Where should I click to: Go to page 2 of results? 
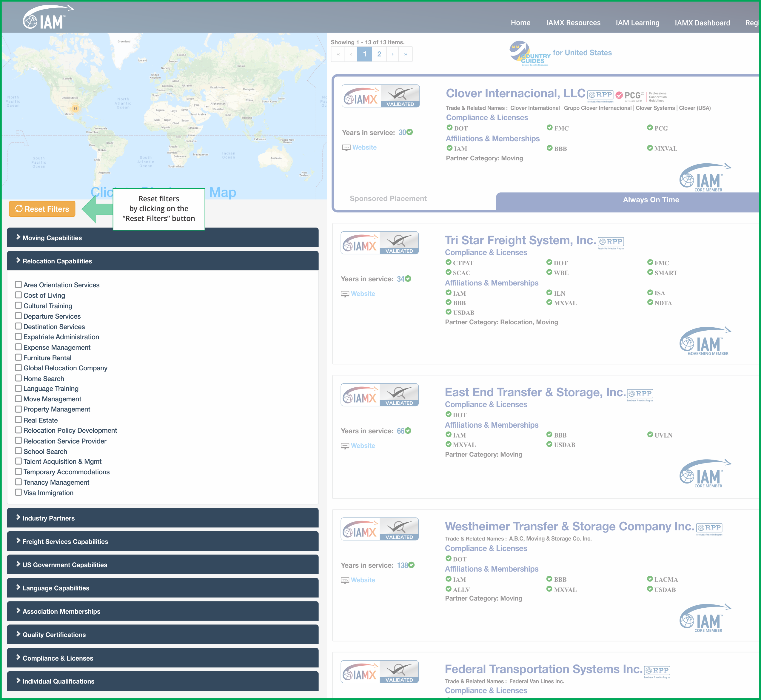click(379, 54)
